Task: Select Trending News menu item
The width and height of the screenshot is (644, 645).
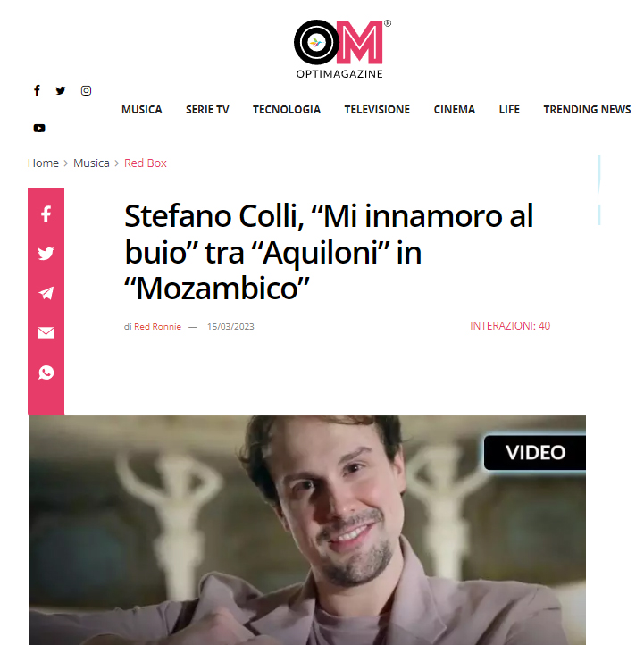Action: click(x=587, y=110)
